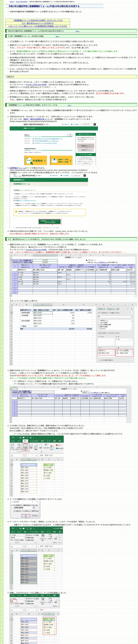The width and height of the screenshot is (138, 644).
Task: Click the 作成開始 banner in NTA screenshot
Action: (36, 160)
